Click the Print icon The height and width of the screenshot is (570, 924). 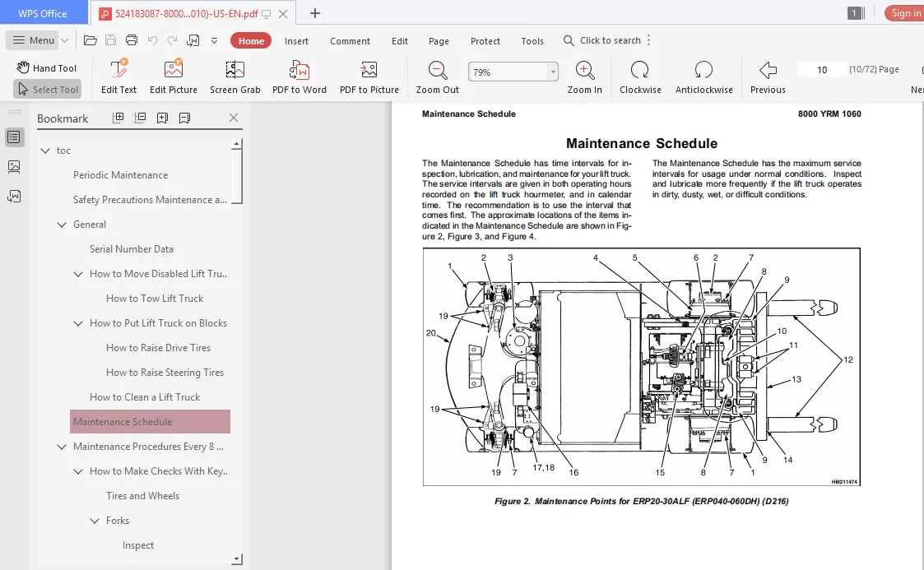click(132, 40)
